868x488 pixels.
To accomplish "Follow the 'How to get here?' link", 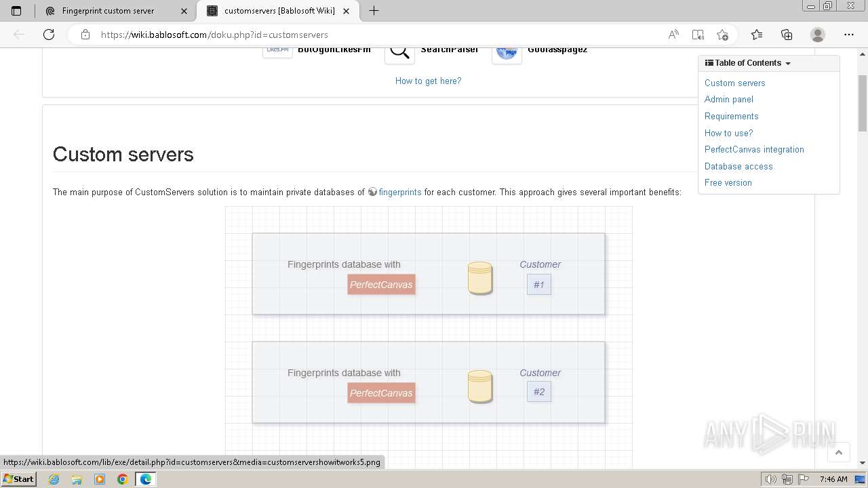I will [x=428, y=81].
